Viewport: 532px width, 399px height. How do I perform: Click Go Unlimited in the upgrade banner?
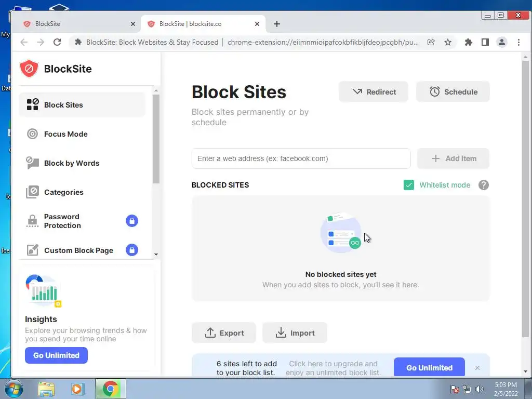(429, 367)
